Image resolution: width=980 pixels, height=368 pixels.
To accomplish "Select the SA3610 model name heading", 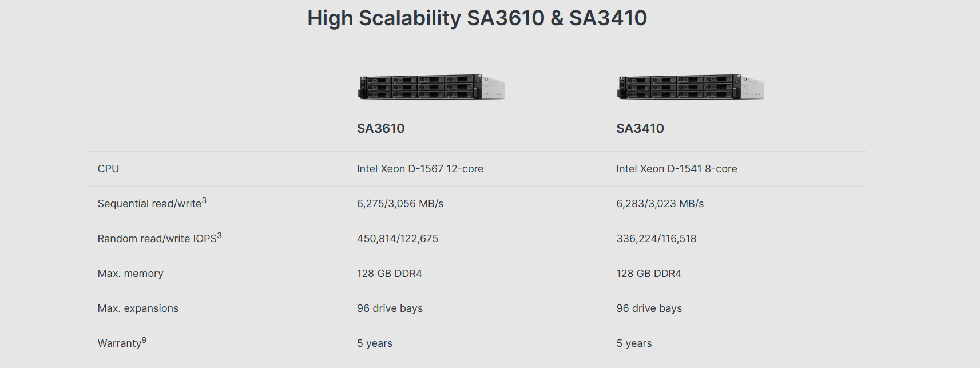I will point(380,128).
